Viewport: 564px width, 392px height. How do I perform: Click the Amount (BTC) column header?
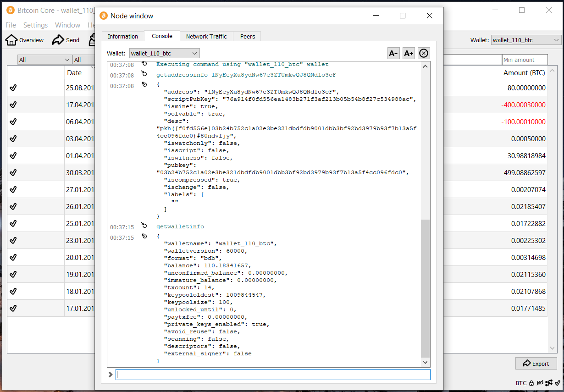[525, 73]
